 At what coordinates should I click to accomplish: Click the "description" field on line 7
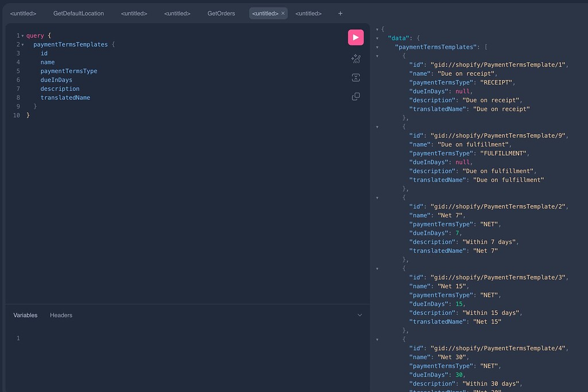point(60,89)
